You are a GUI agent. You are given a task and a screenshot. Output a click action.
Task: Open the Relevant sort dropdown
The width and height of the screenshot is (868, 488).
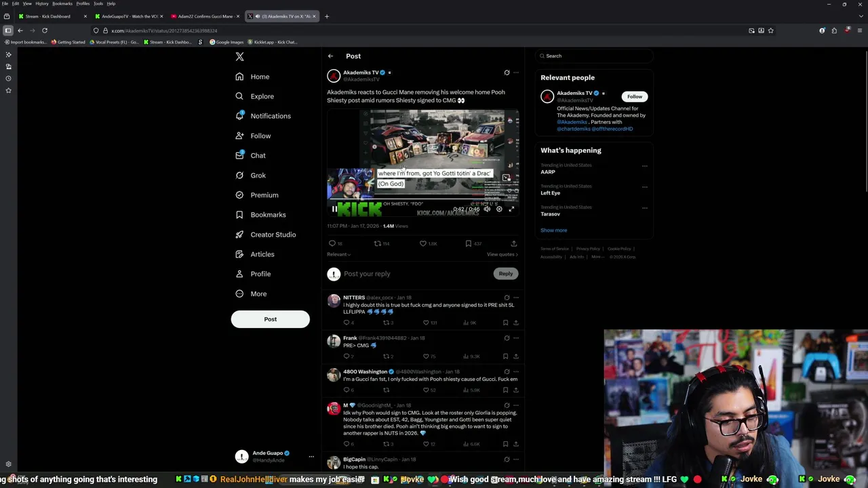338,254
